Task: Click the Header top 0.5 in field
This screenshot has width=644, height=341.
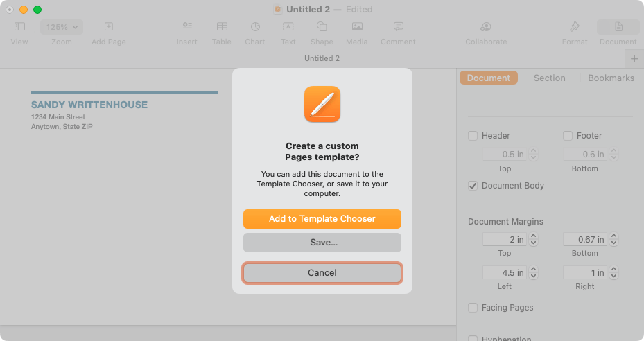Action: pos(505,154)
